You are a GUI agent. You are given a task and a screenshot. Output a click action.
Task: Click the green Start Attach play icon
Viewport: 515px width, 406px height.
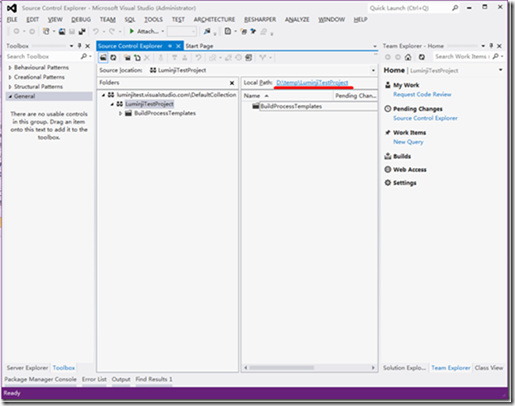pos(132,31)
